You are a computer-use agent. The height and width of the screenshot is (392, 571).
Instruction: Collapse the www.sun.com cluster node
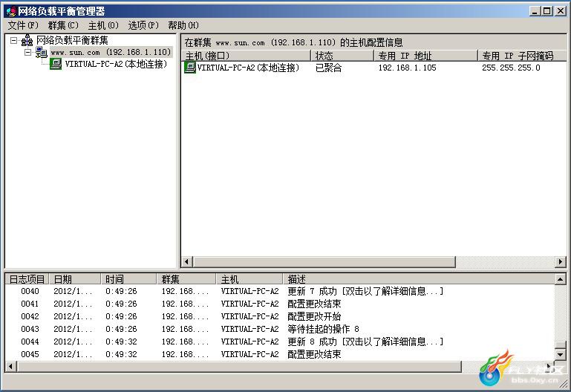pos(28,53)
